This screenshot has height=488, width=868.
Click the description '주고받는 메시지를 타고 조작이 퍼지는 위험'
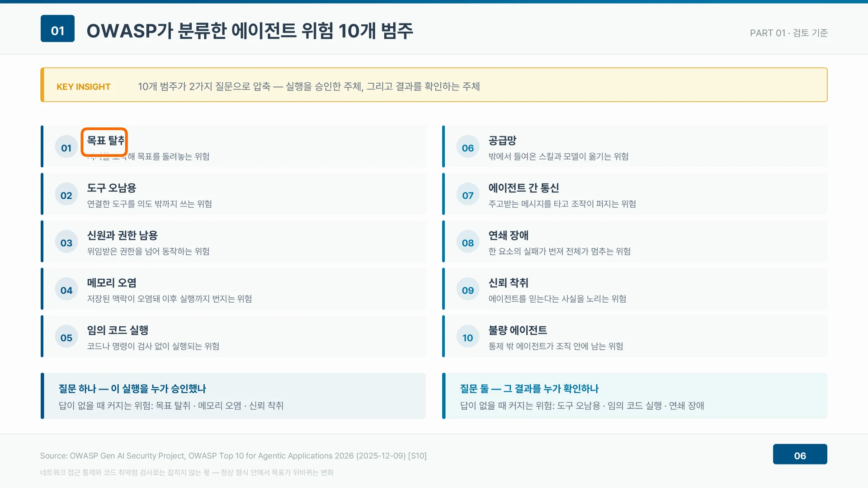[562, 204]
